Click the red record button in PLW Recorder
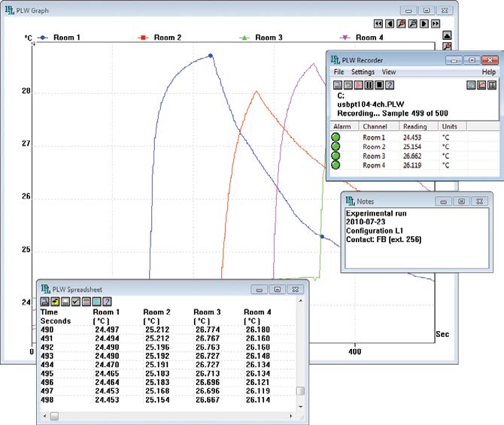 (x=358, y=84)
